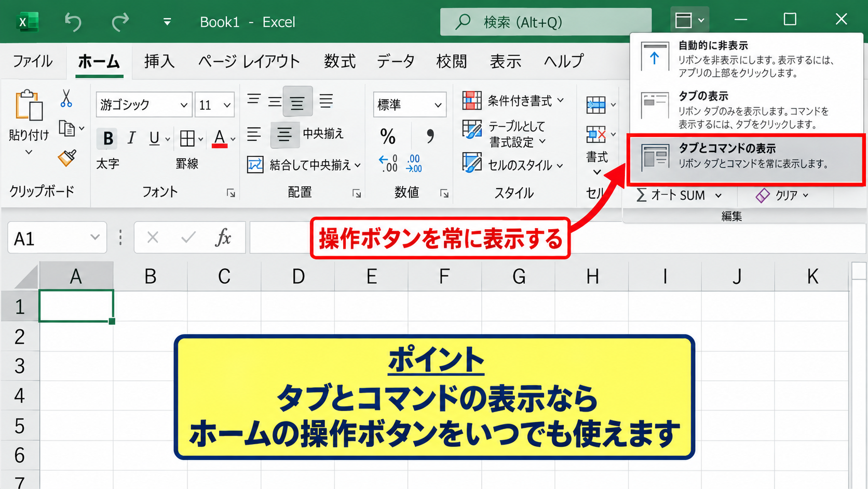The width and height of the screenshot is (868, 489).
Task: Click the copy icon in clipboard group
Action: click(x=67, y=128)
